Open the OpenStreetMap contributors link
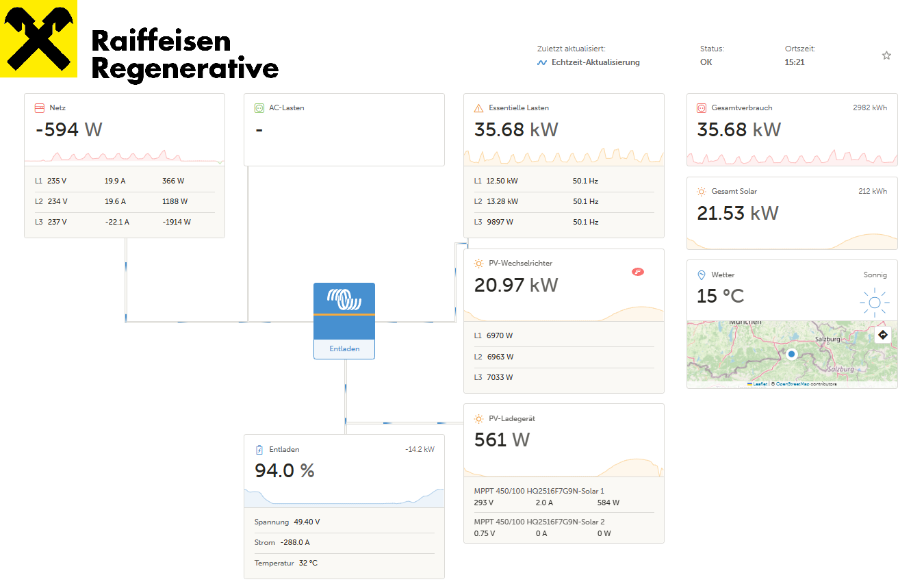The height and width of the screenshot is (584, 924). 792,384
